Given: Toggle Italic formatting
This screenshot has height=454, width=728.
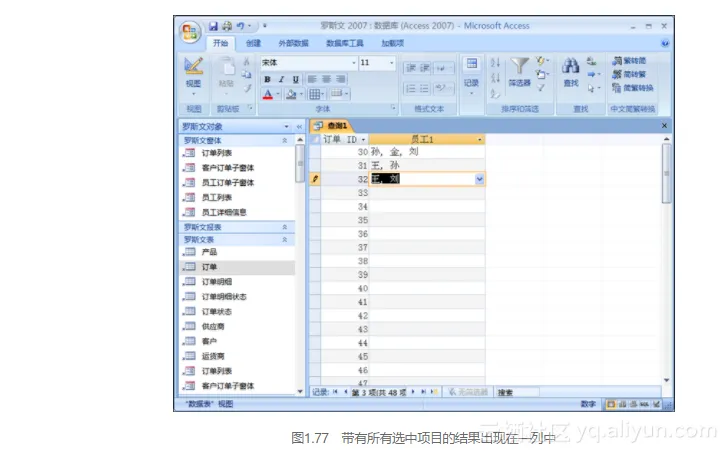Looking at the screenshot, I should coord(281,79).
